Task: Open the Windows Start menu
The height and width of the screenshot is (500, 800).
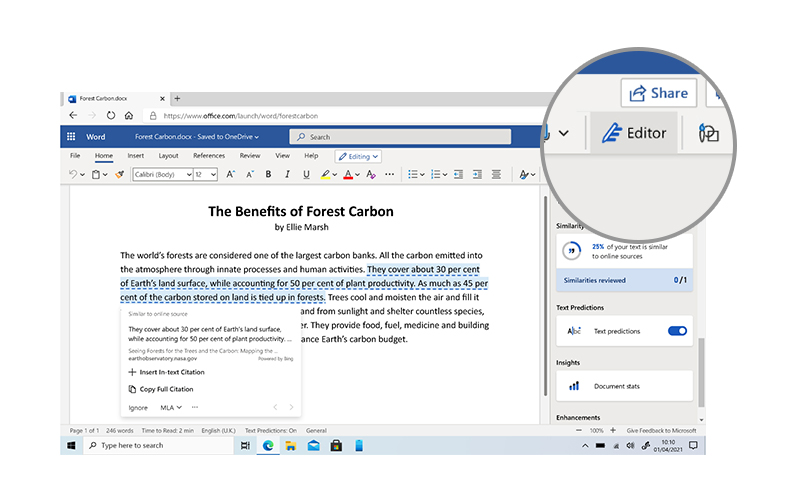Action: coord(71,446)
